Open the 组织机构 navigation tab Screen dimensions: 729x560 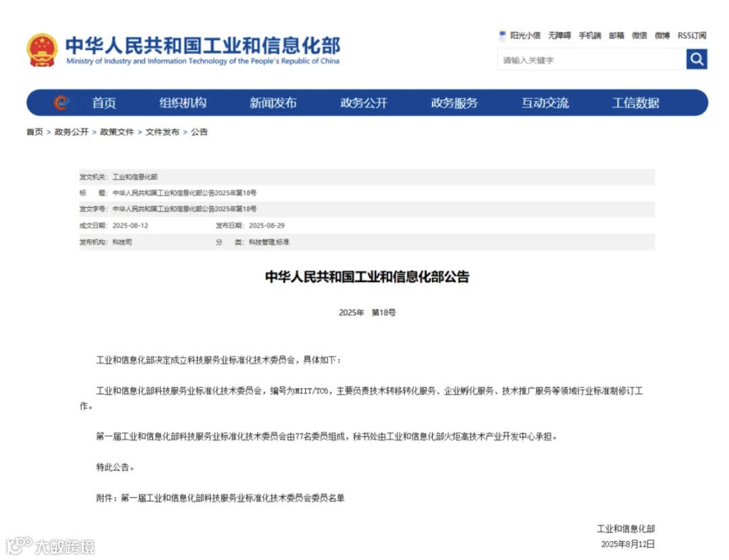click(x=183, y=103)
